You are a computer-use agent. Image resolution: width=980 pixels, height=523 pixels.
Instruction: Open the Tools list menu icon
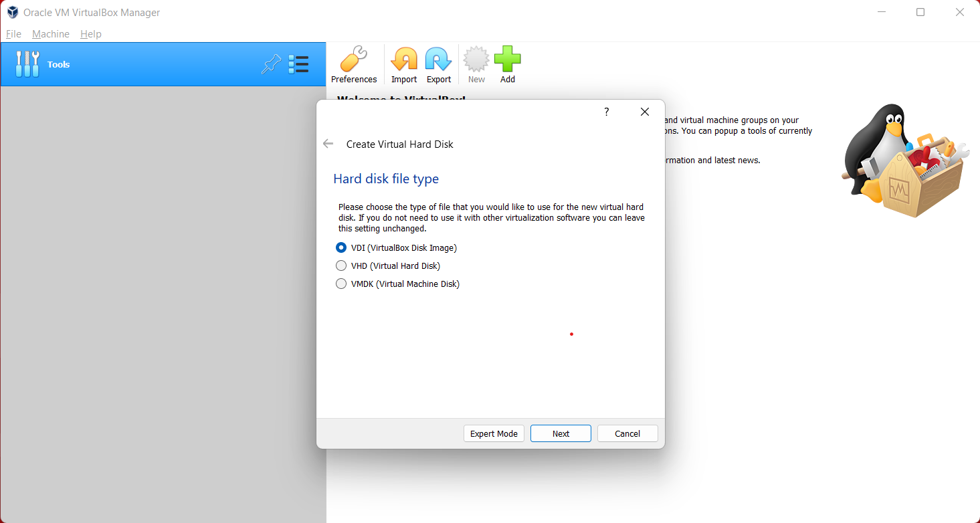[x=298, y=64]
